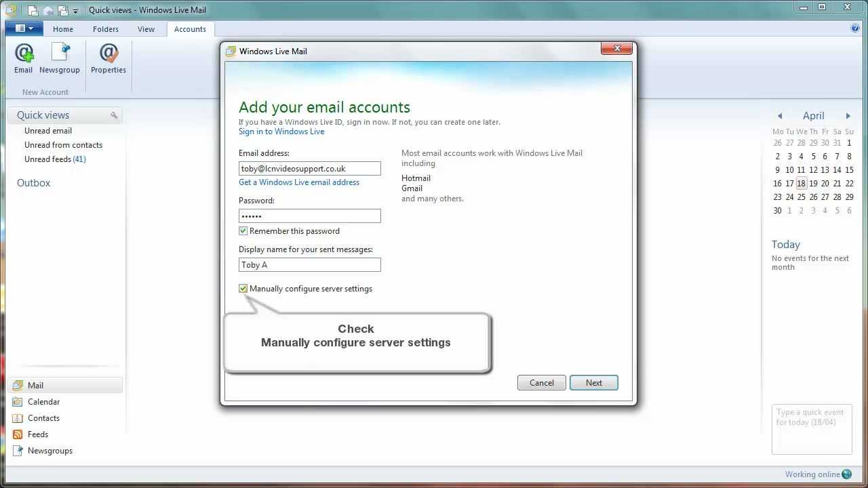Select Unread from contacts quick view

(x=63, y=145)
